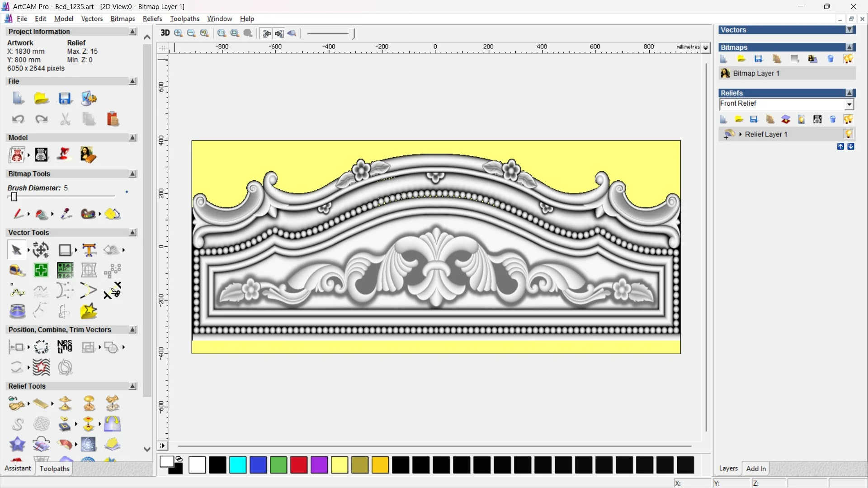Click the Save file icon

pos(65,99)
